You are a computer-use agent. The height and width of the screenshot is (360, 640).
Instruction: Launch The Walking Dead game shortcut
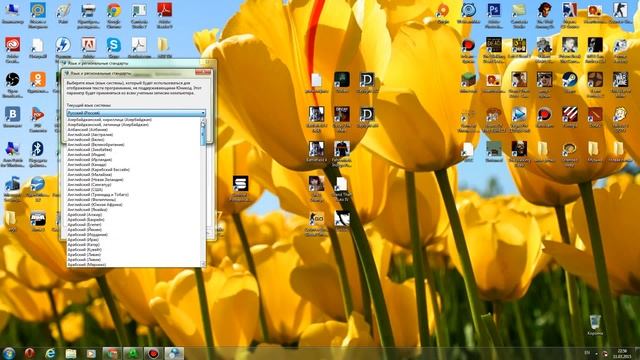[493, 45]
